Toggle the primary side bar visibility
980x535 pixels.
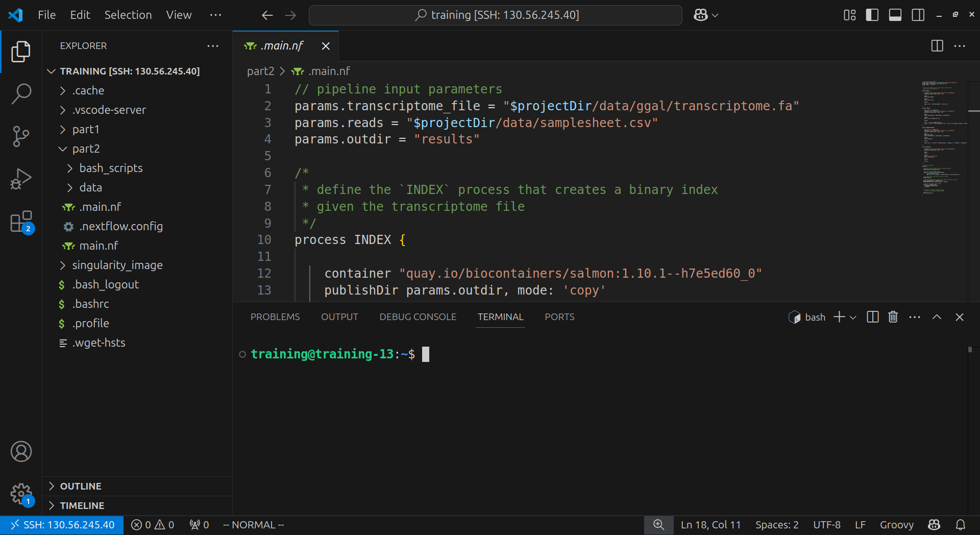(x=872, y=15)
